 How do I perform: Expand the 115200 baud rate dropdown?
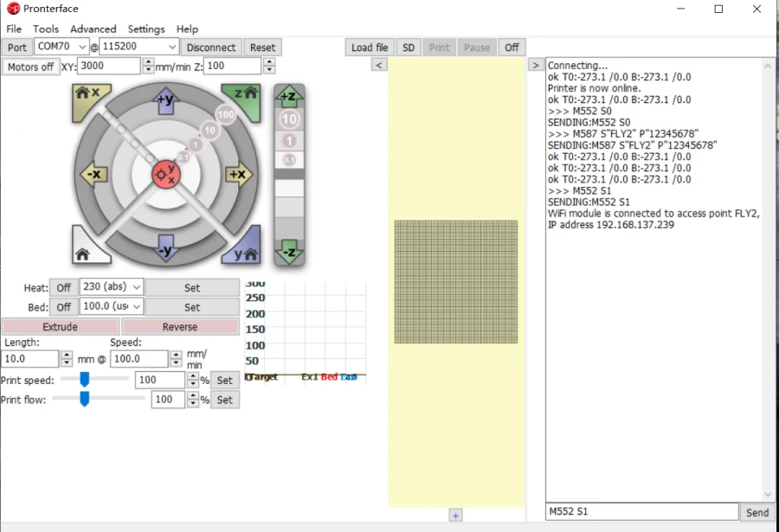pyautogui.click(x=171, y=48)
